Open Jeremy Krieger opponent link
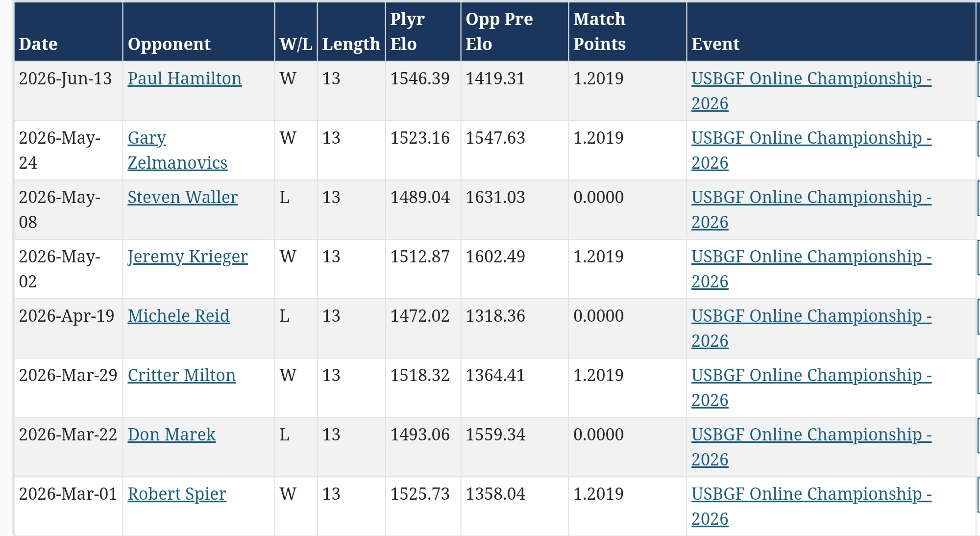This screenshot has width=980, height=536. 188,256
